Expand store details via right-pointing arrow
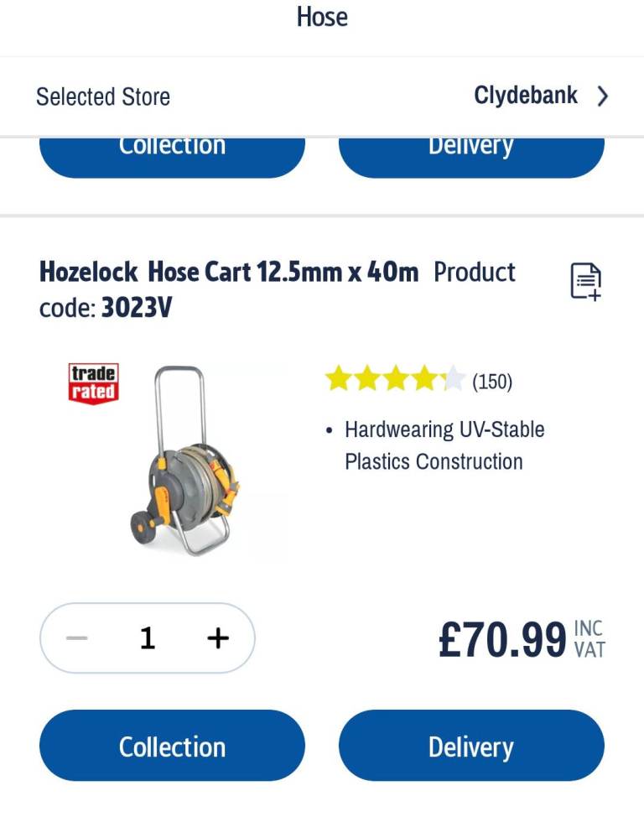Viewport: 644px width, 817px height. pos(602,96)
